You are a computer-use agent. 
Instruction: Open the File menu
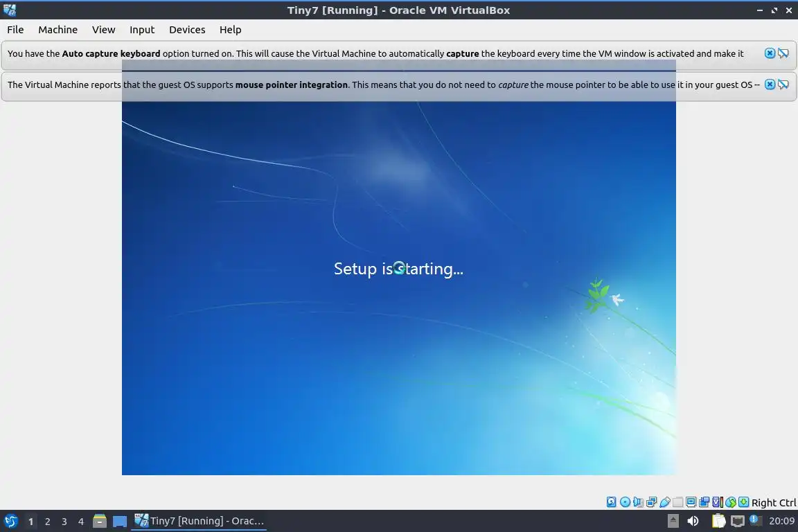[x=15, y=30]
